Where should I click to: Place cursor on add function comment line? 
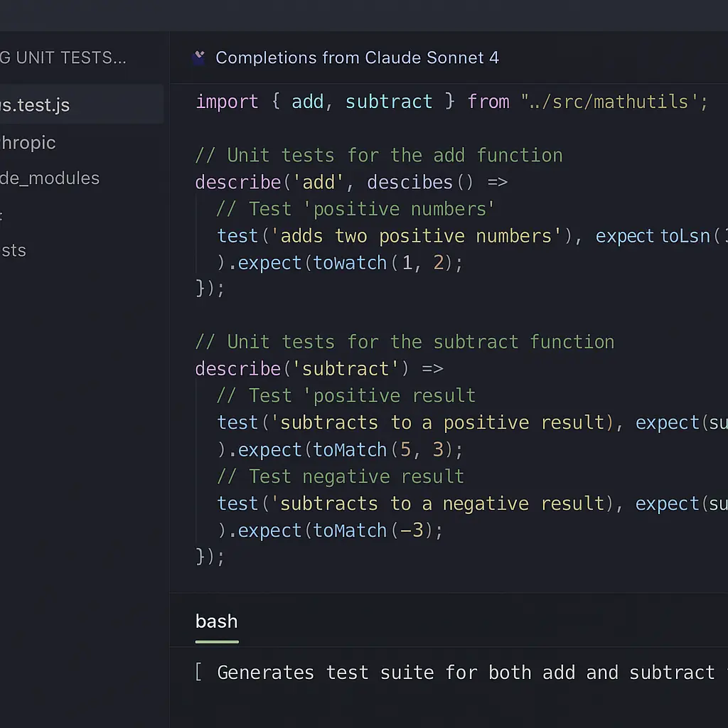point(378,156)
